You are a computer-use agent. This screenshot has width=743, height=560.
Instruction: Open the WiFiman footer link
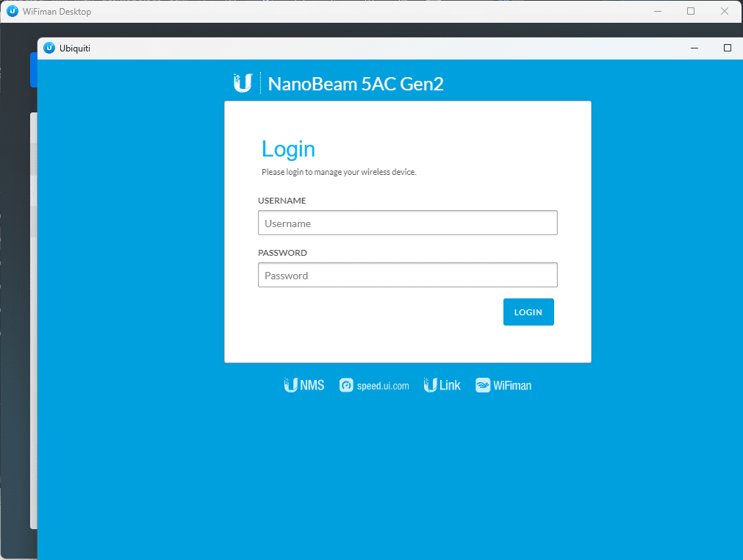coord(503,386)
